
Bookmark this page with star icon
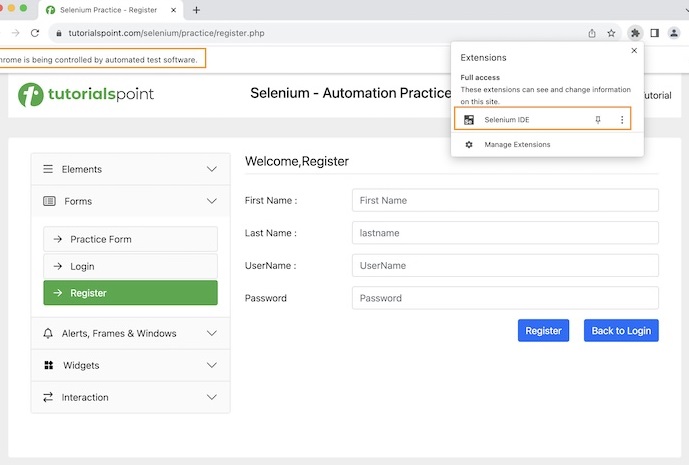[611, 33]
